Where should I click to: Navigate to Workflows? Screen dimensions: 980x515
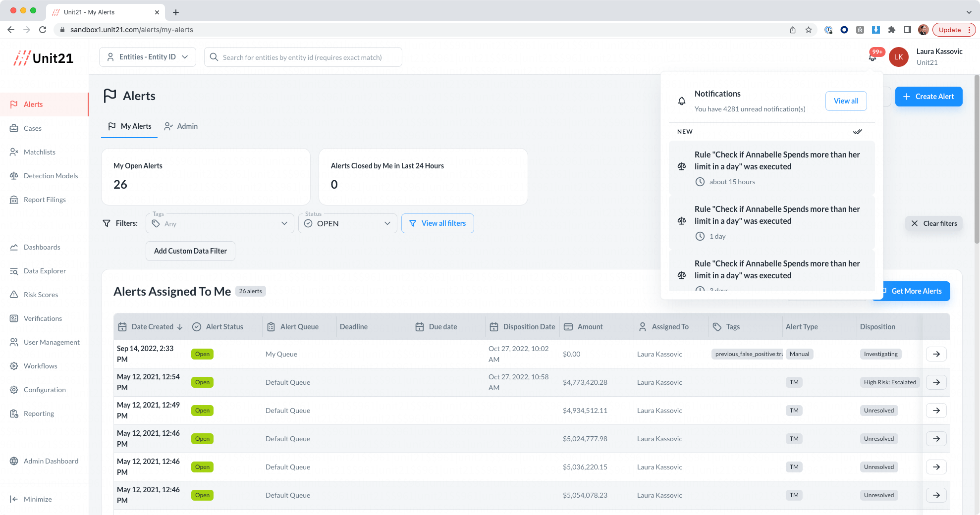[x=44, y=366]
